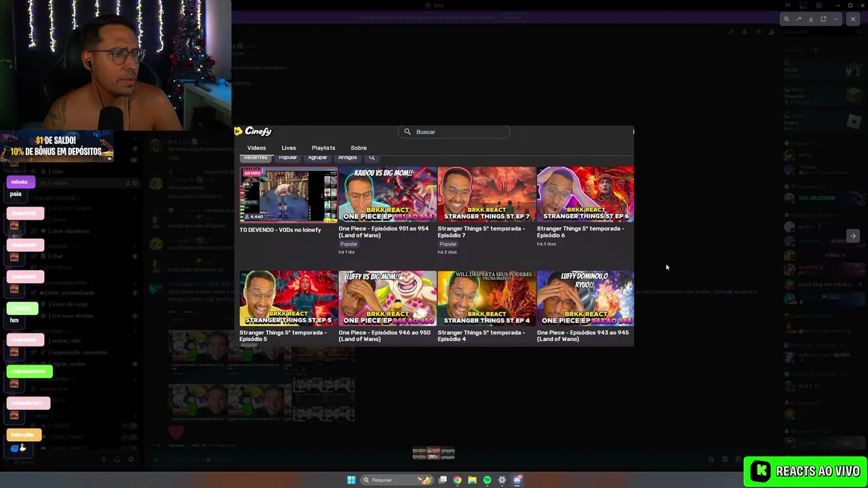Click the 'há 1 dia' text

tap(347, 252)
